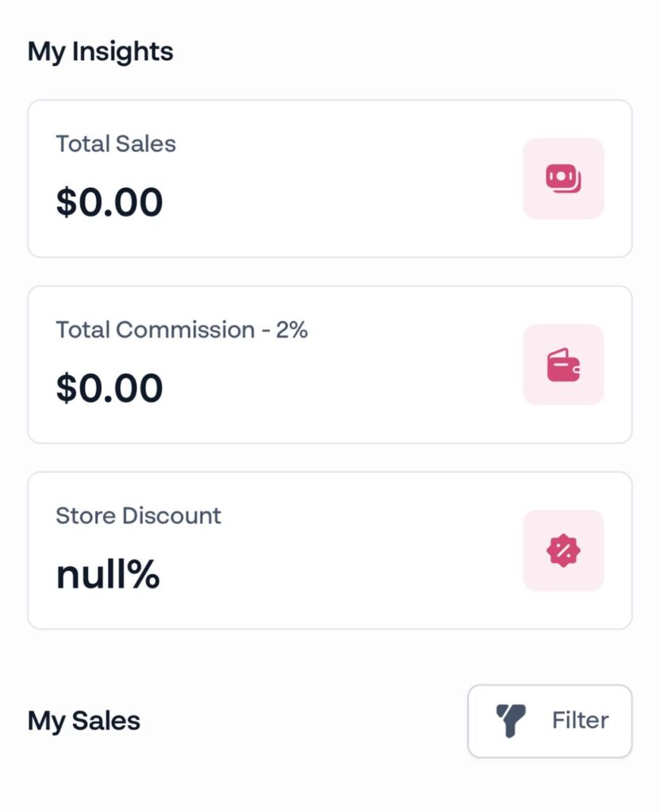The width and height of the screenshot is (660, 812).
Task: Click the percent badge icon in Store Discount
Action: click(x=563, y=550)
